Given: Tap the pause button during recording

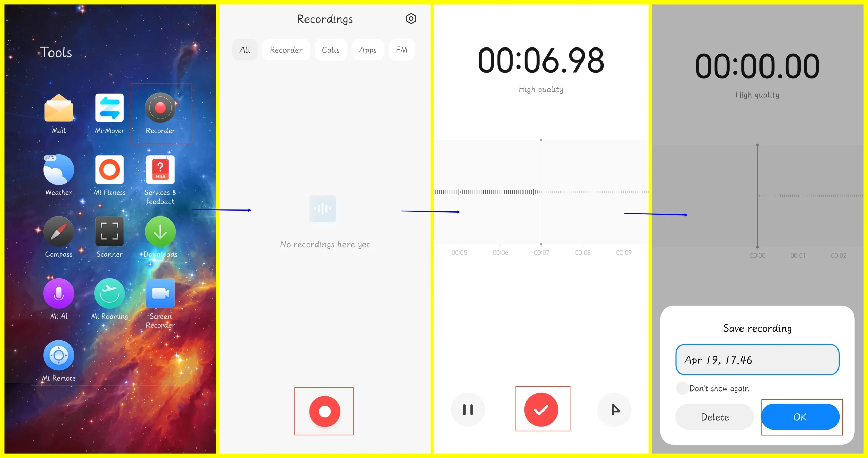Looking at the screenshot, I should pos(468,410).
